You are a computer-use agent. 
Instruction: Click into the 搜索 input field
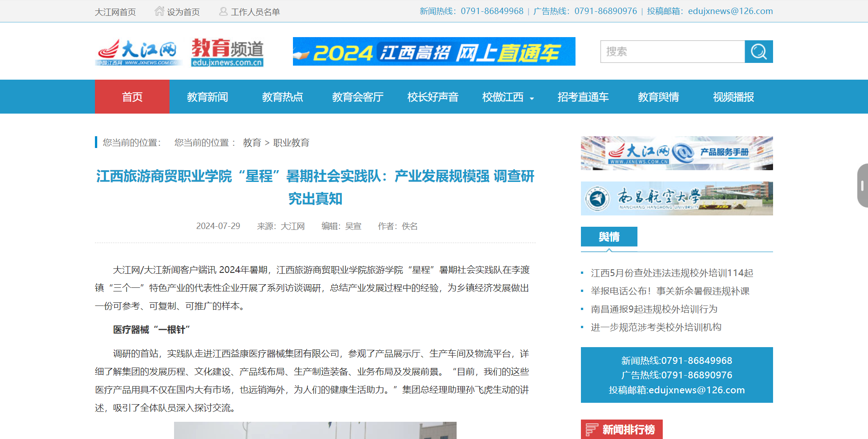pyautogui.click(x=672, y=52)
